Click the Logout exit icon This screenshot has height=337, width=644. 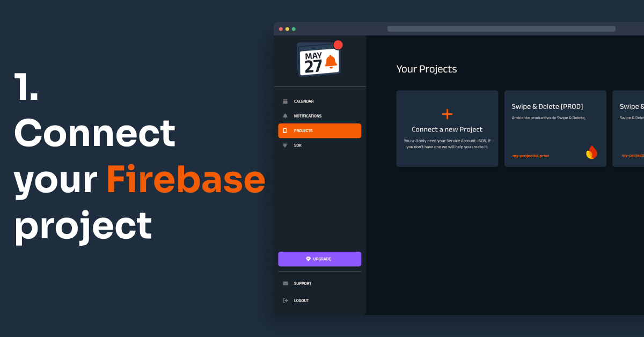coord(285,300)
